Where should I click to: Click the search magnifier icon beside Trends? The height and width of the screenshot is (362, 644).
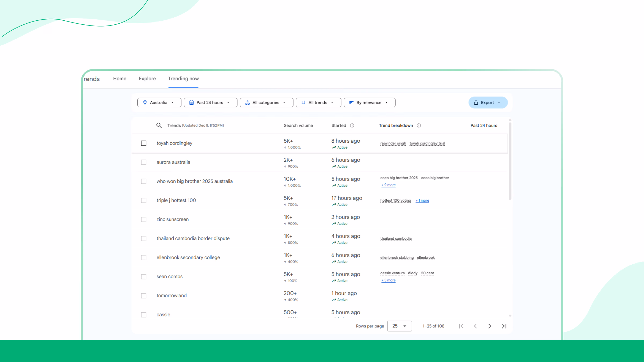tap(159, 125)
